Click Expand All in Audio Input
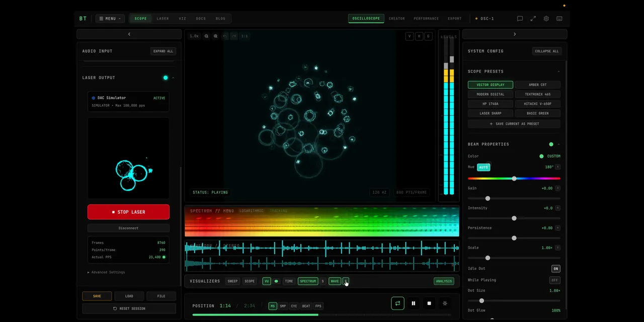The image size is (644, 322). tap(163, 51)
